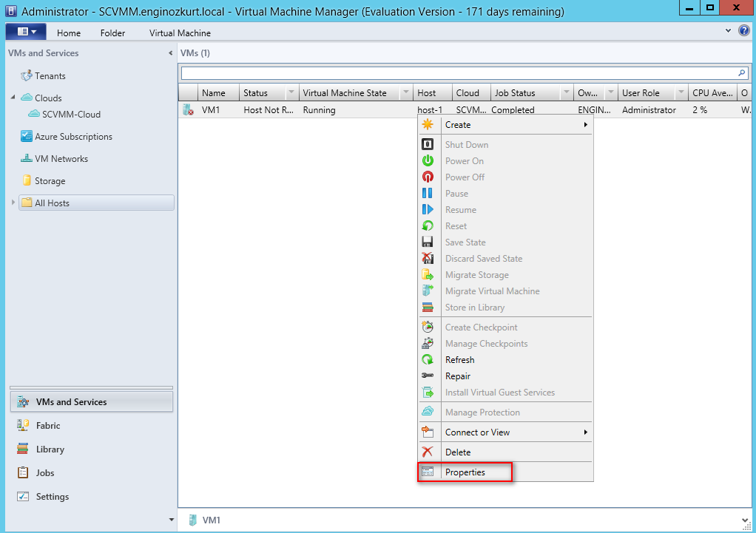Click the blue Pause icon
This screenshot has height=533, width=756.
(x=427, y=193)
